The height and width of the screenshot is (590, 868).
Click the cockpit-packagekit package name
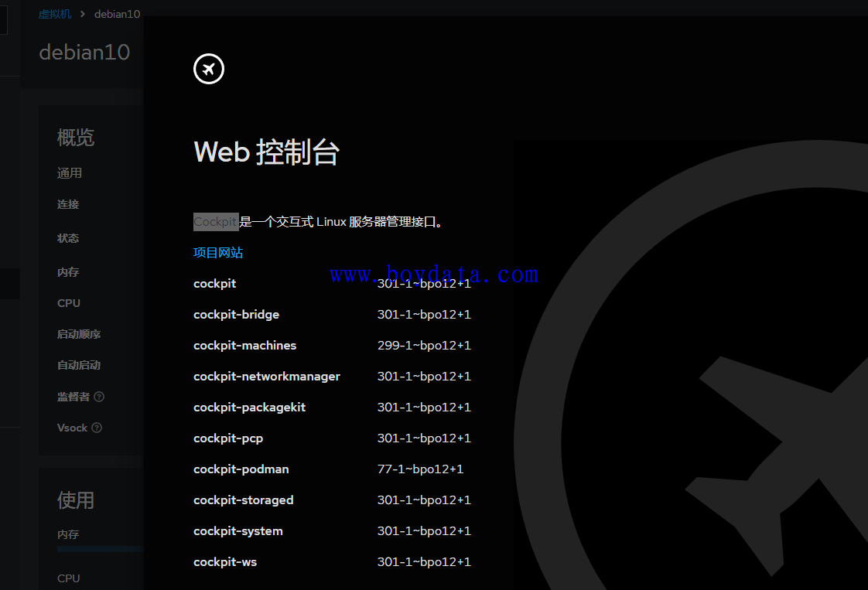tap(250, 408)
